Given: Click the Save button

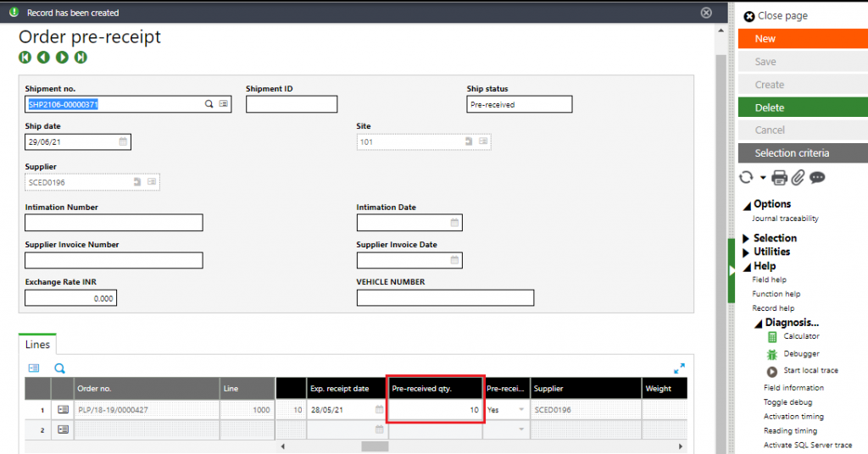Looking at the screenshot, I should pyautogui.click(x=803, y=62).
